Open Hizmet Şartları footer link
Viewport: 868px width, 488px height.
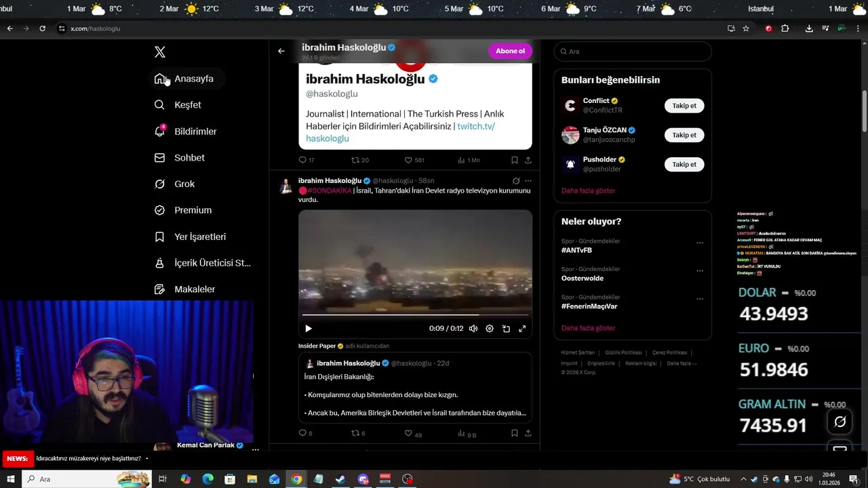pyautogui.click(x=578, y=352)
